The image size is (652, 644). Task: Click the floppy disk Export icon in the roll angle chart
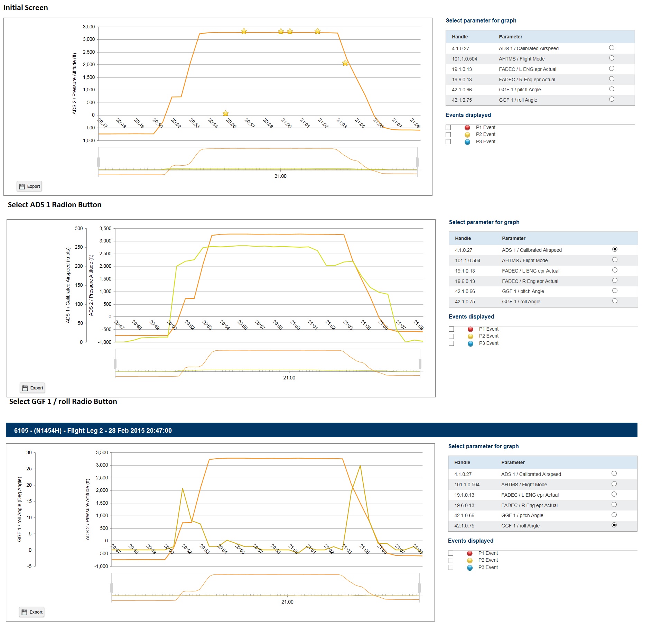point(24,612)
